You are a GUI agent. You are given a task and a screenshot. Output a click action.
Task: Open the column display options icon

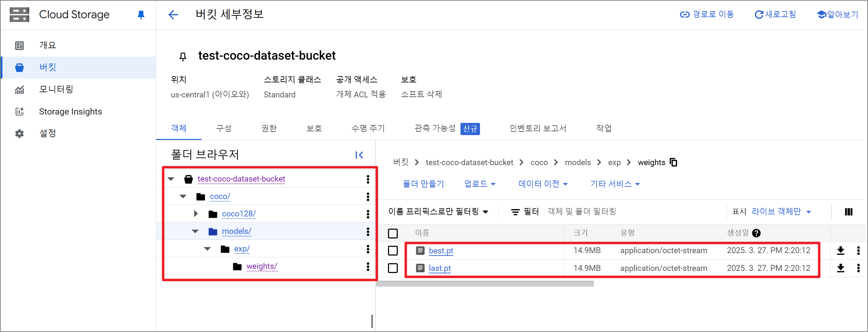coord(849,212)
